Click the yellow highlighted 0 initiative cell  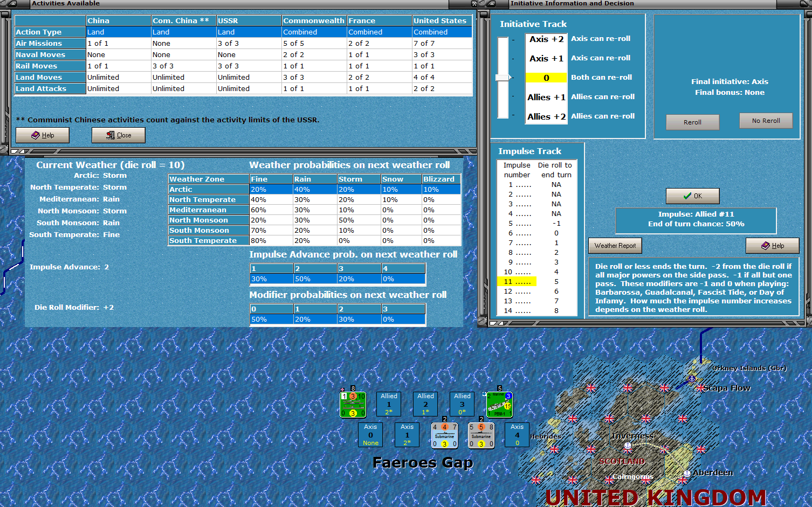pos(546,78)
